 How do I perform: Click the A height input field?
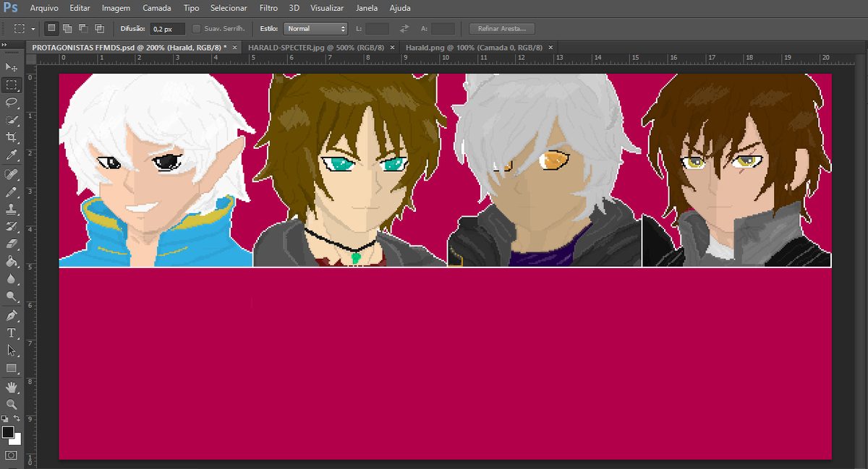click(x=443, y=29)
